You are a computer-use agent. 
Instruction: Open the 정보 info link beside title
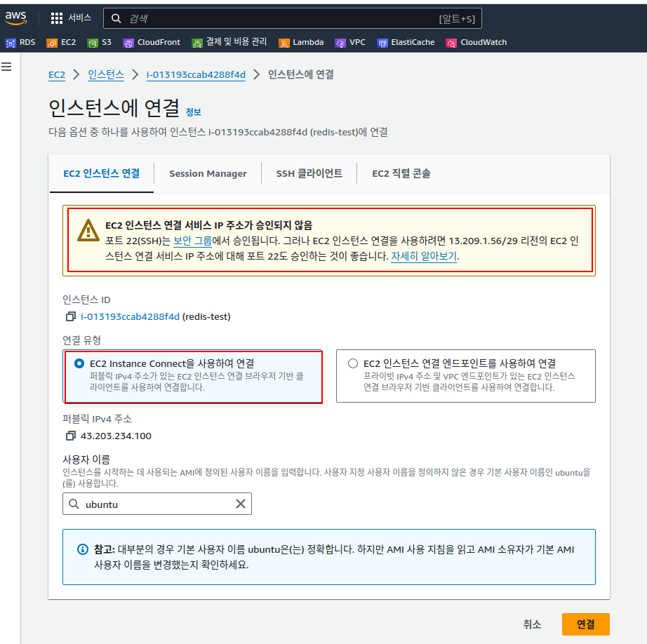(x=194, y=112)
